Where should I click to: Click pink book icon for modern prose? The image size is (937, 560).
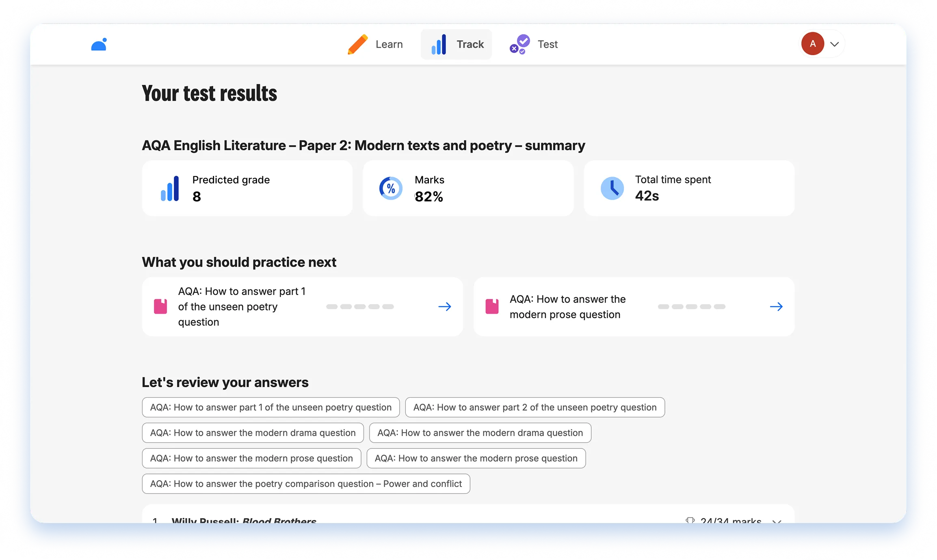point(492,306)
